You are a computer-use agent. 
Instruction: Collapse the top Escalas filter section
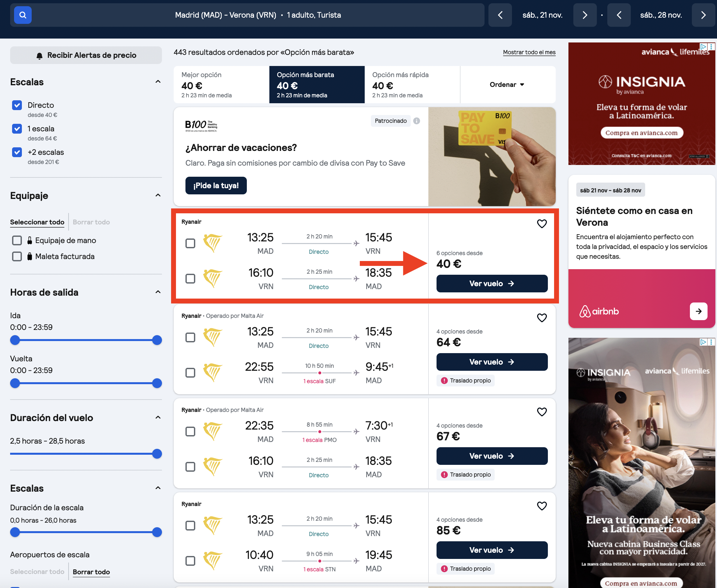[158, 82]
